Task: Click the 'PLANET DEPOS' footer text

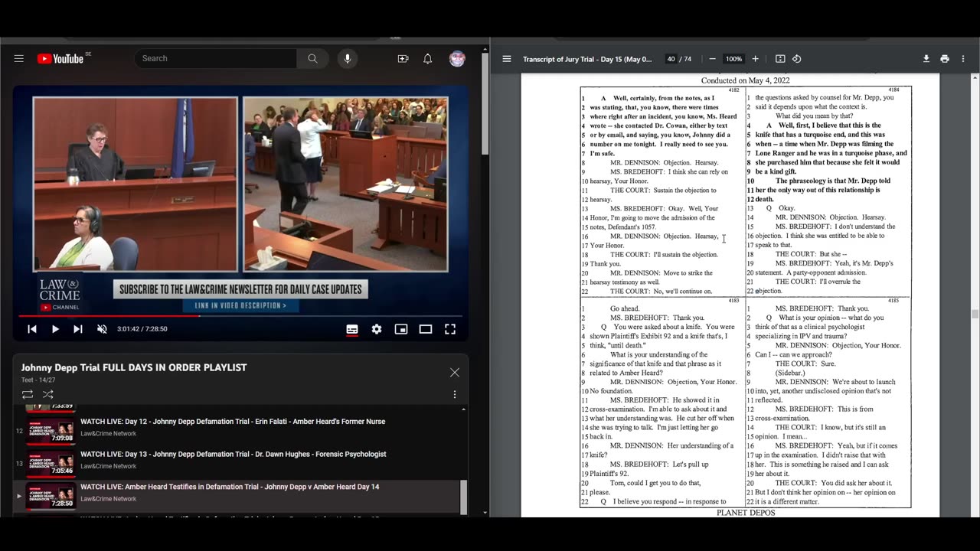Action: 746,513
